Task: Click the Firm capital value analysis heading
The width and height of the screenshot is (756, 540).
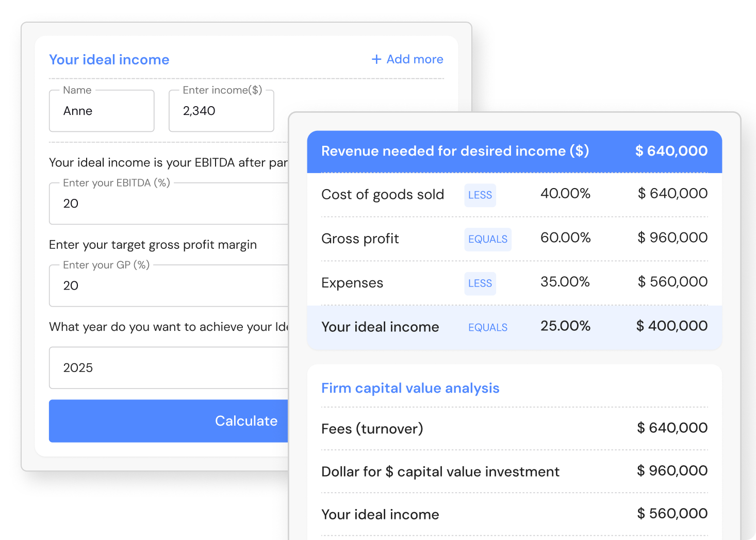Action: (x=410, y=389)
